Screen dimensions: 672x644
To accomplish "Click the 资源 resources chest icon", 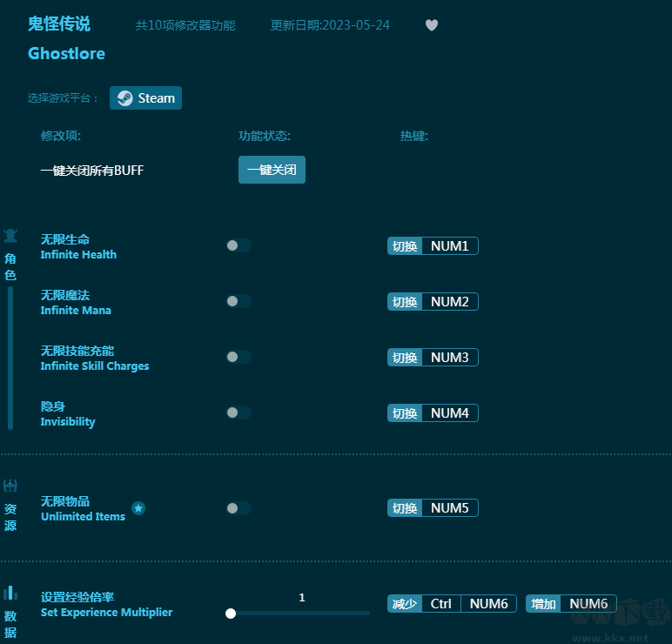I will coord(10,486).
